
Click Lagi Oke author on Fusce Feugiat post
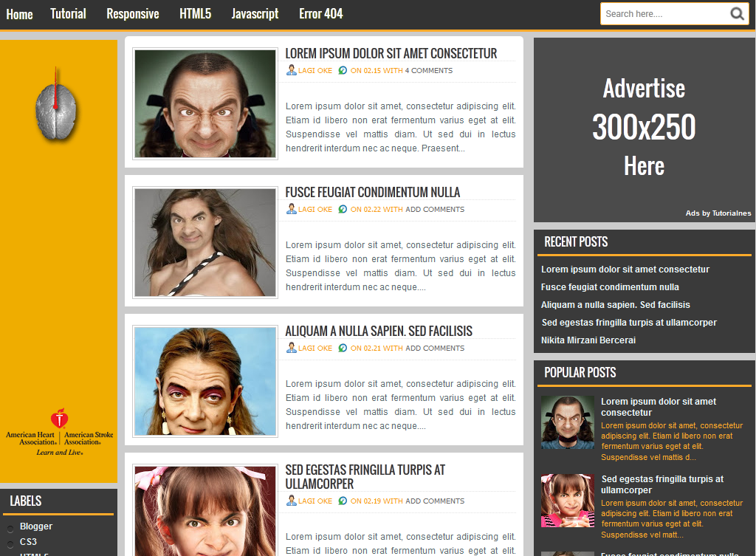(315, 209)
